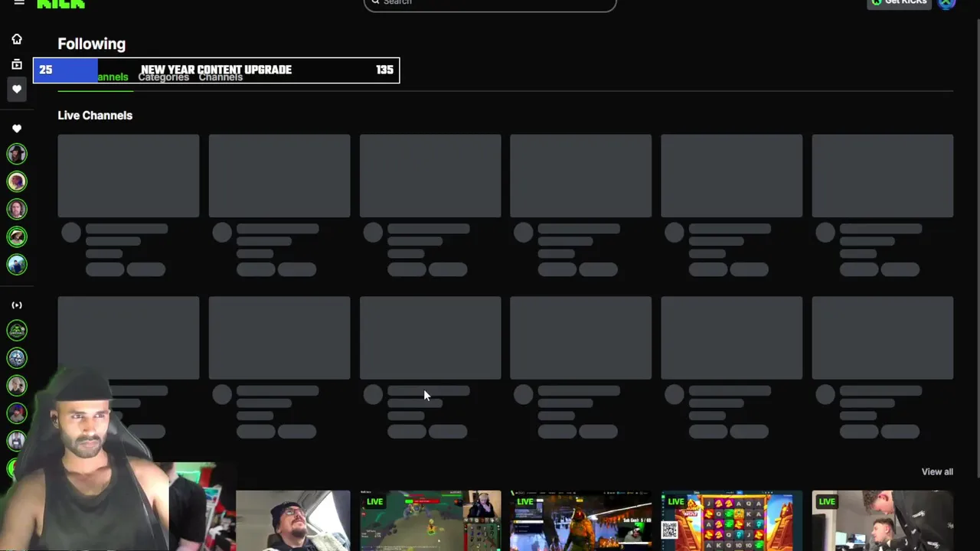Open followed channel avatar with pink-purple picture
Screen dimensions: 980x551
17,181
